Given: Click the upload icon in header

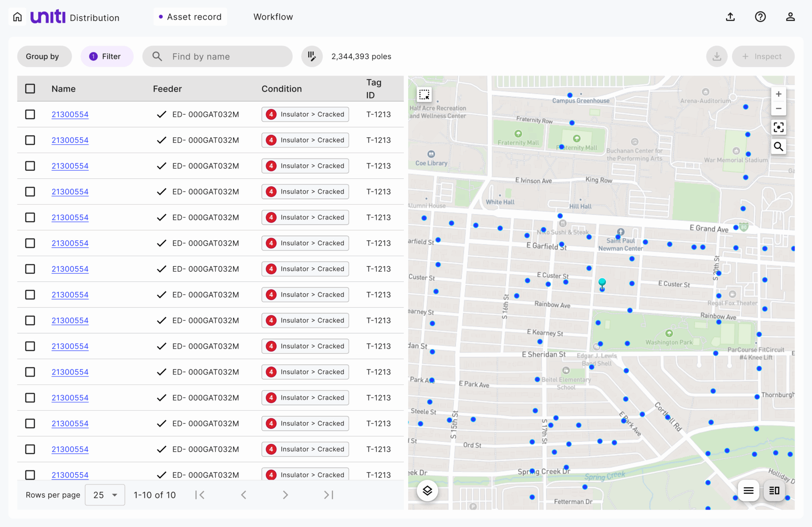Looking at the screenshot, I should [730, 17].
